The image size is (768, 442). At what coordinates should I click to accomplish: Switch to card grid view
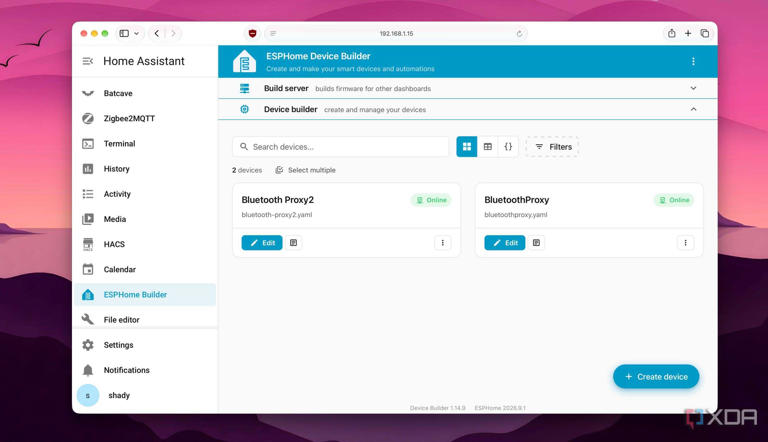(x=467, y=147)
